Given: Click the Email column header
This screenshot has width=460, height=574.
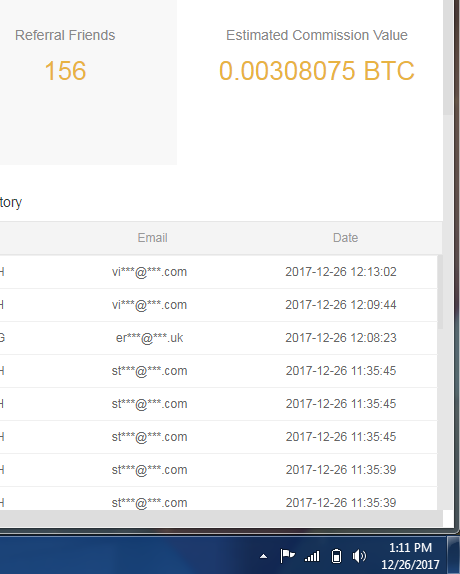Looking at the screenshot, I should (x=152, y=238).
